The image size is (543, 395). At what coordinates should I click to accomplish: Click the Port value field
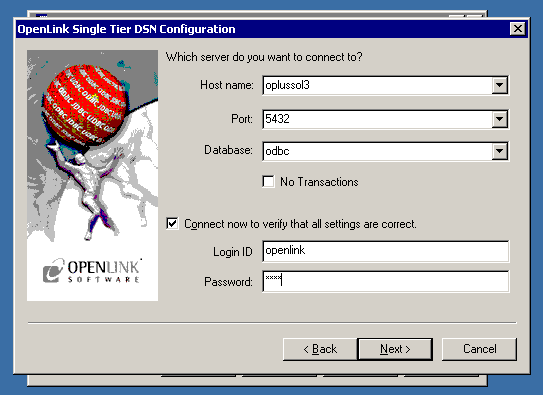[x=377, y=119]
